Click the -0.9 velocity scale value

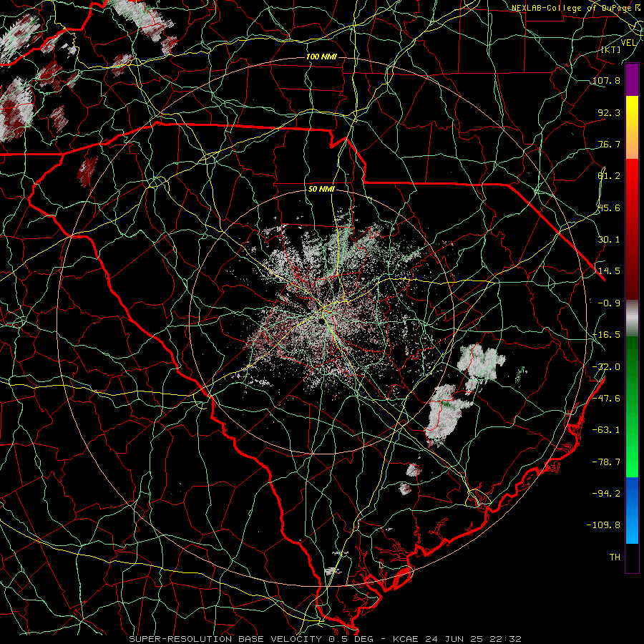click(609, 303)
